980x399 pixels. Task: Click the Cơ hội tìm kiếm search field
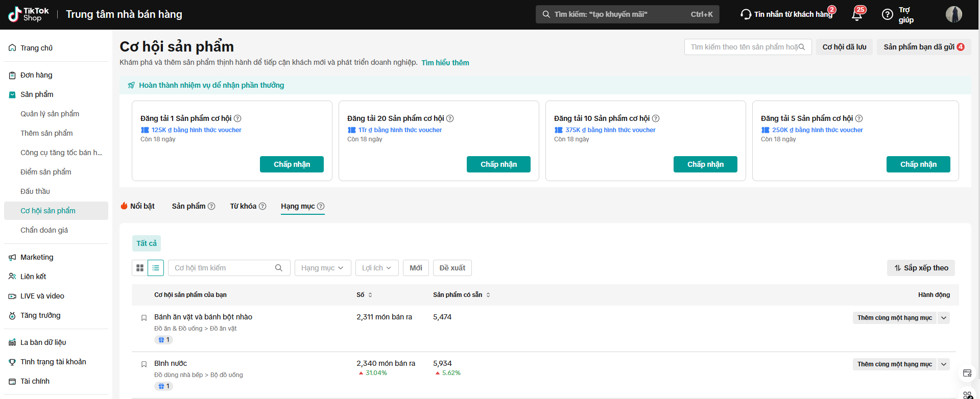223,268
